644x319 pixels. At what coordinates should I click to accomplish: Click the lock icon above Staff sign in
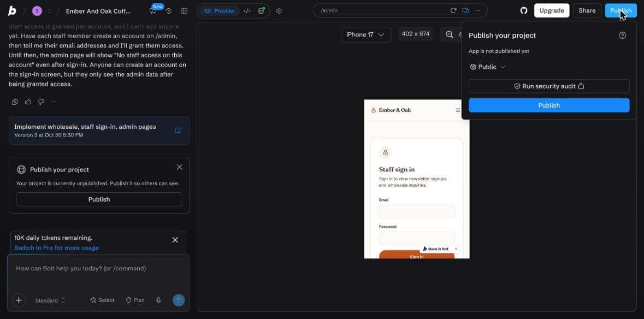pos(385,153)
